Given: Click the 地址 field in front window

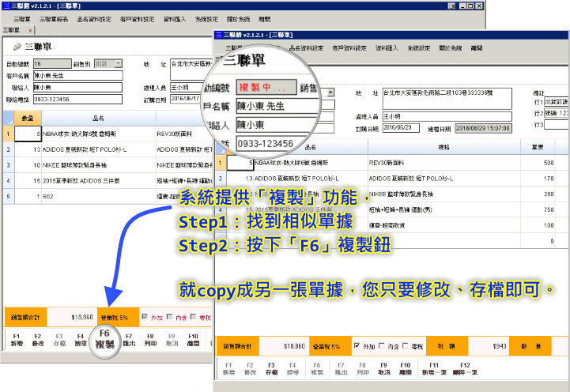Looking at the screenshot, I should point(447,99).
